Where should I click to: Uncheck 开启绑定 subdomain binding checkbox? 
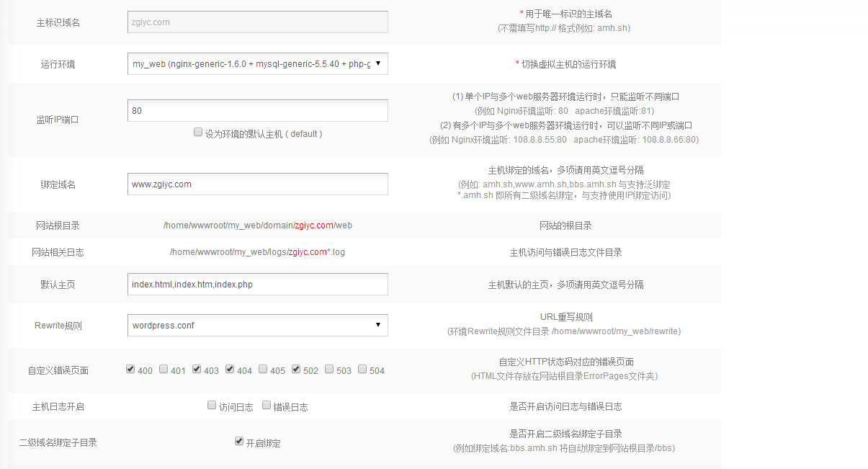click(x=239, y=442)
